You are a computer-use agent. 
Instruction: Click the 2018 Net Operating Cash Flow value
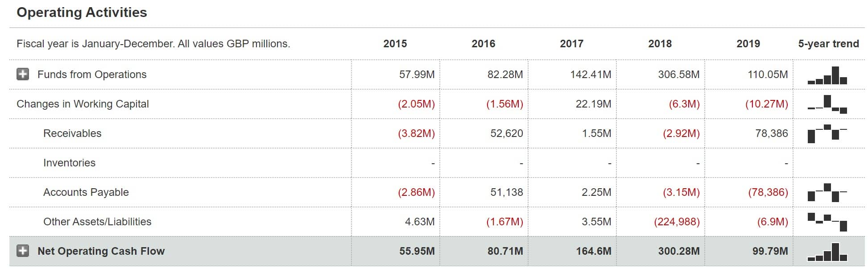click(678, 251)
